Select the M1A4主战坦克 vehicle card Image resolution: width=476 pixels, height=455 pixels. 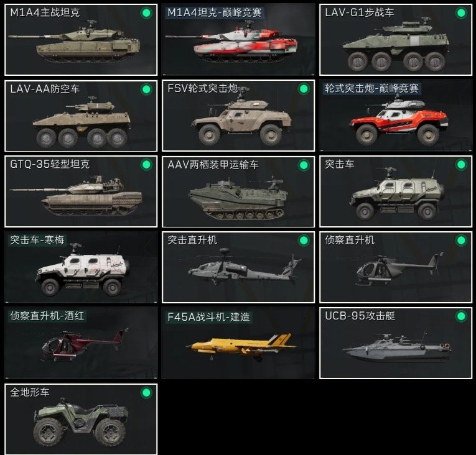(x=81, y=40)
